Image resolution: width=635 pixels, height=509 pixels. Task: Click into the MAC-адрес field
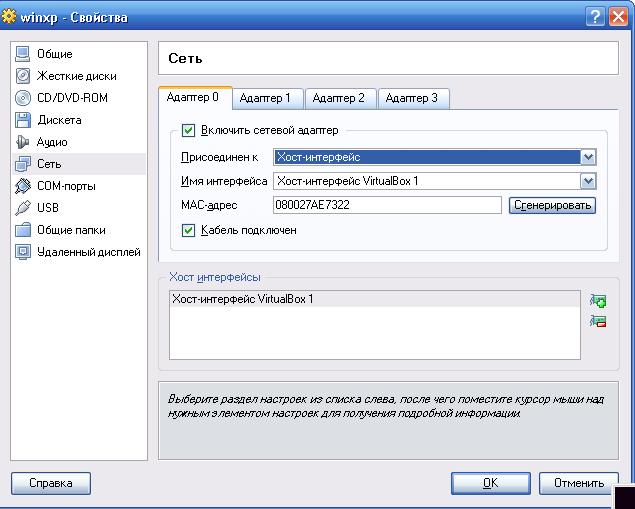(x=386, y=205)
